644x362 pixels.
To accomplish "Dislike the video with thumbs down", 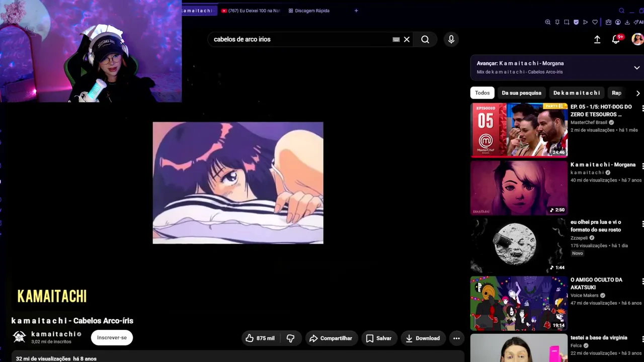I will pos(290,338).
